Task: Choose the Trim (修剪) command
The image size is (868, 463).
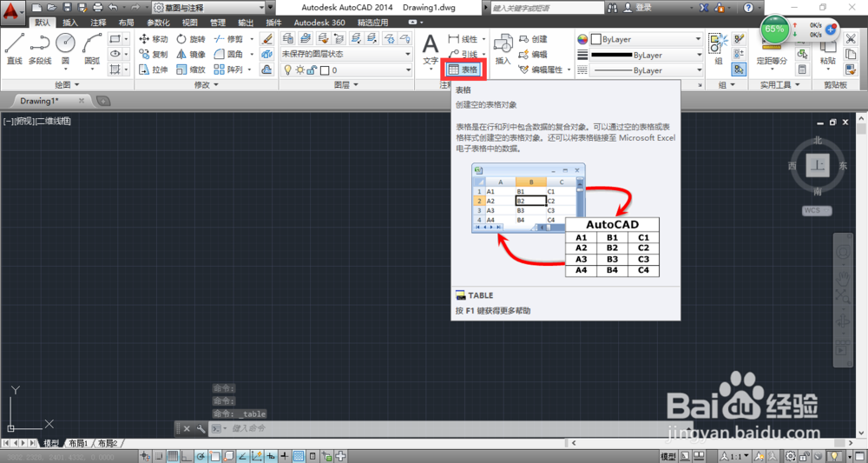Action: pos(228,39)
